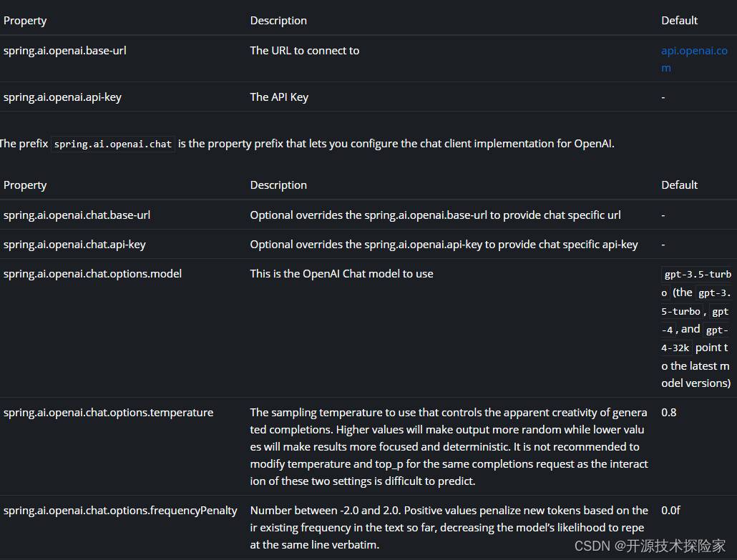The height and width of the screenshot is (560, 737).
Task: Click the CSDN author watermark text
Action: click(x=650, y=546)
